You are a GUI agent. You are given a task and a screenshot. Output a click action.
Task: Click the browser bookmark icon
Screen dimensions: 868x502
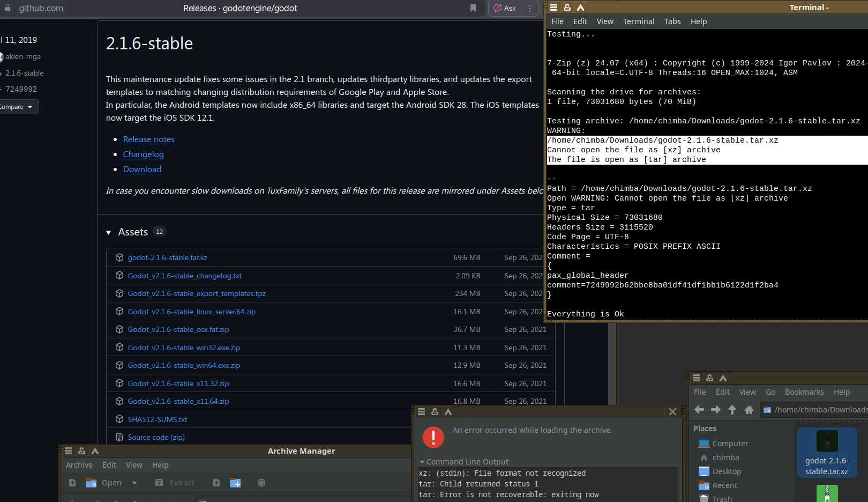[x=473, y=8]
